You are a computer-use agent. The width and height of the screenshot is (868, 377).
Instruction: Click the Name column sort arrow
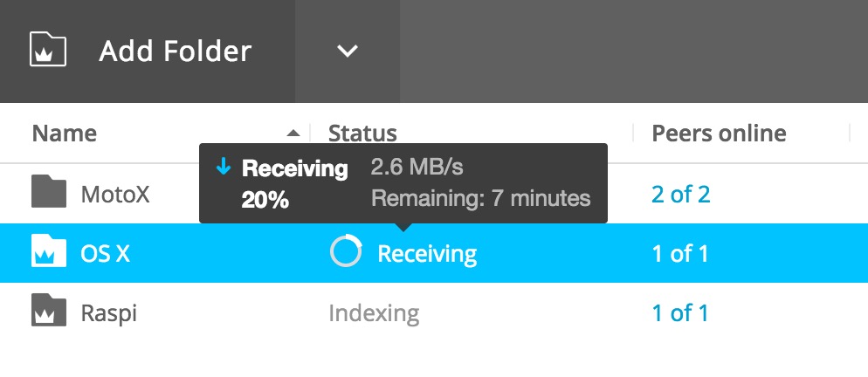tap(293, 133)
